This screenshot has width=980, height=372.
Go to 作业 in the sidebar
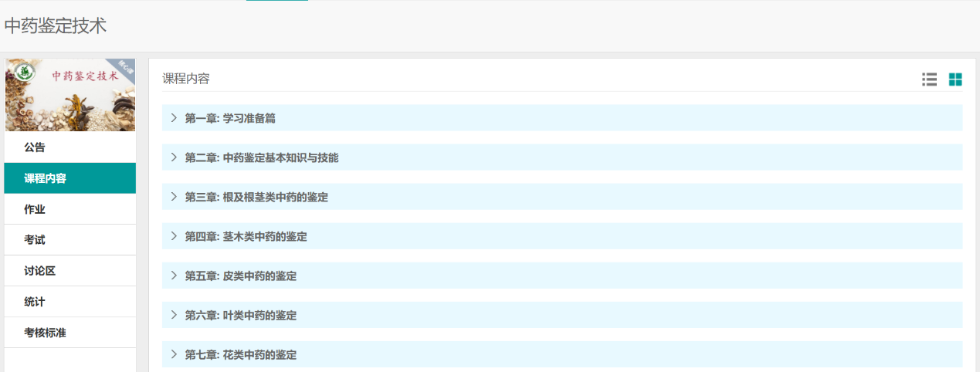[35, 209]
